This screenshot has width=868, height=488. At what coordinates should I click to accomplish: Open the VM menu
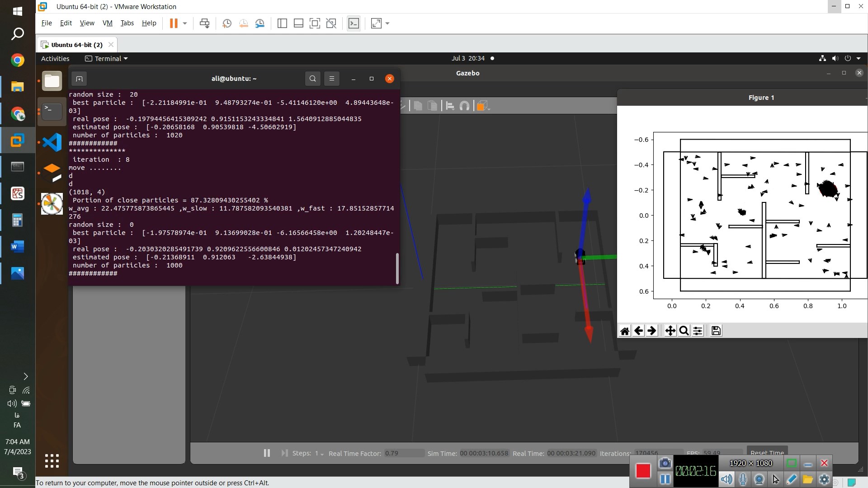107,23
